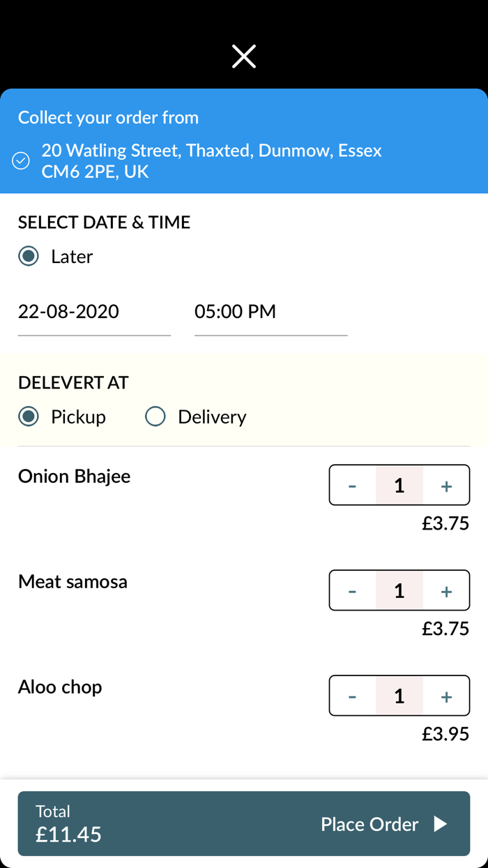
Task: Increase Aloo chop quantity with plus
Action: pos(446,696)
